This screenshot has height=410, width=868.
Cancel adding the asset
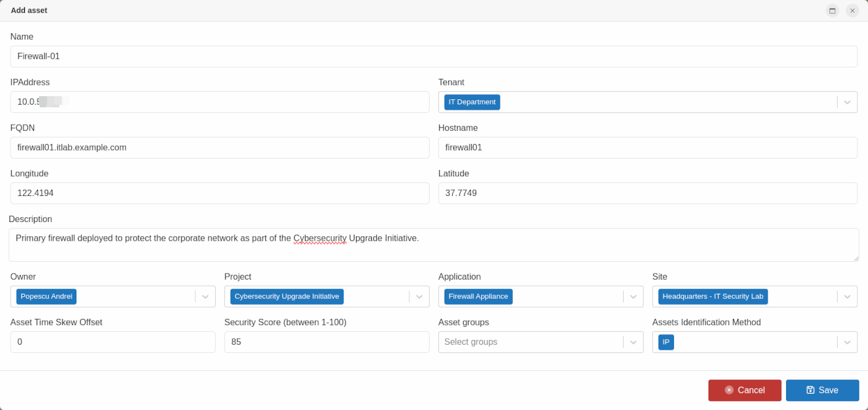(x=745, y=390)
